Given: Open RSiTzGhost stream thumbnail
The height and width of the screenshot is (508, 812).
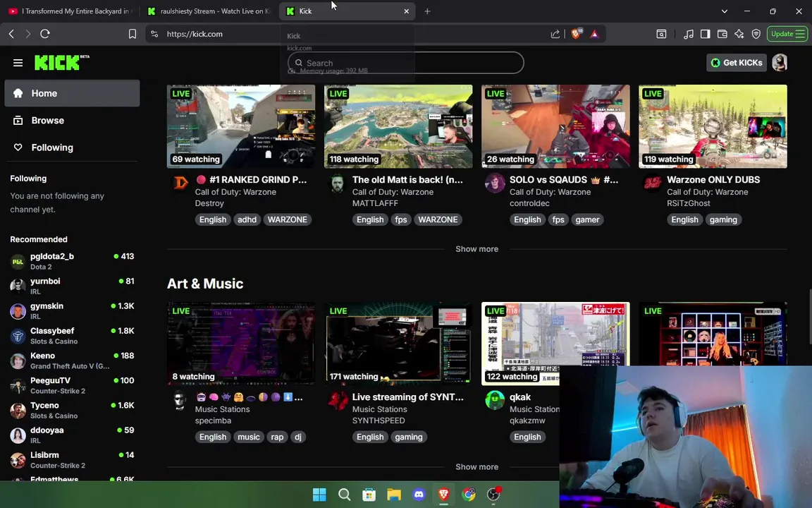Looking at the screenshot, I should click(x=713, y=126).
